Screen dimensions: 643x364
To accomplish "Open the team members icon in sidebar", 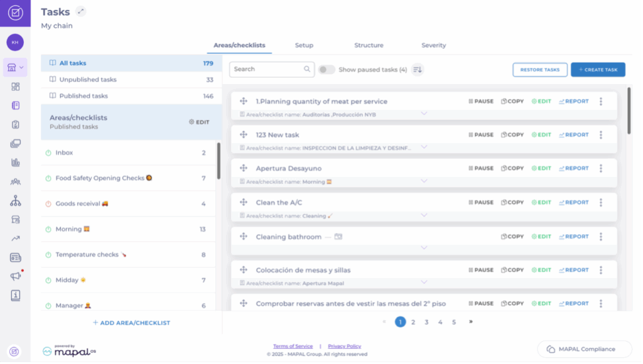I will pos(16,182).
